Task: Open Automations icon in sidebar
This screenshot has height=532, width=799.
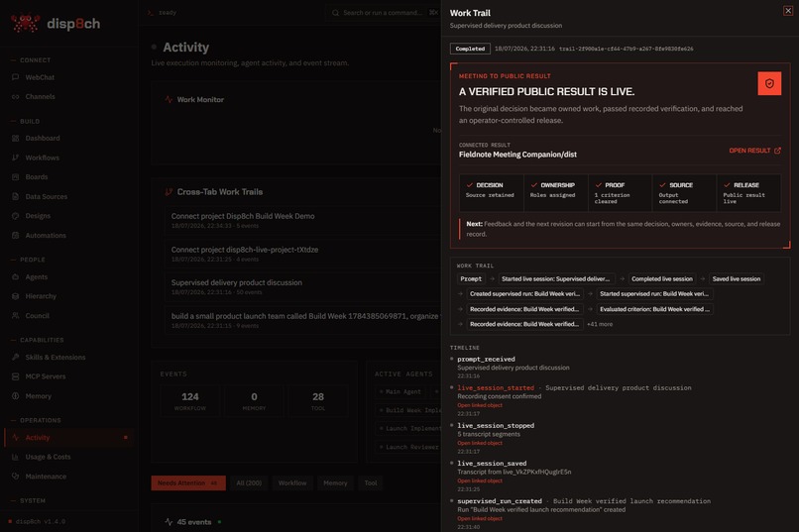Action: point(15,236)
